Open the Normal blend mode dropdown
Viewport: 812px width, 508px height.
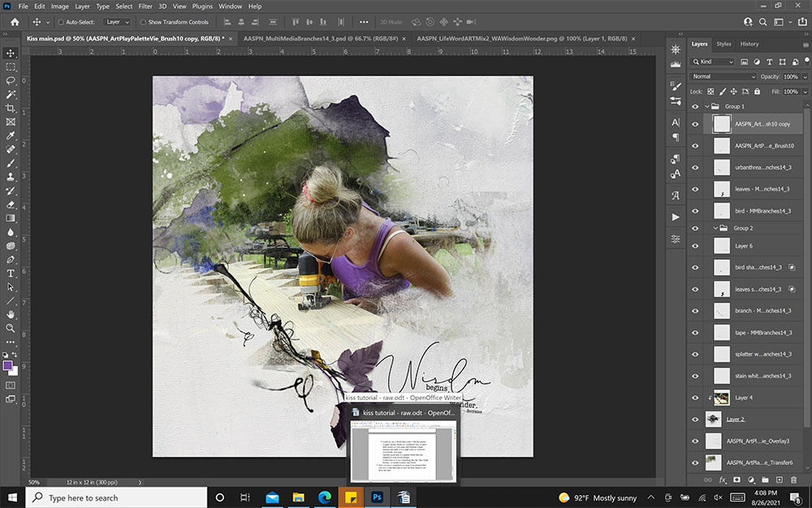coord(723,76)
